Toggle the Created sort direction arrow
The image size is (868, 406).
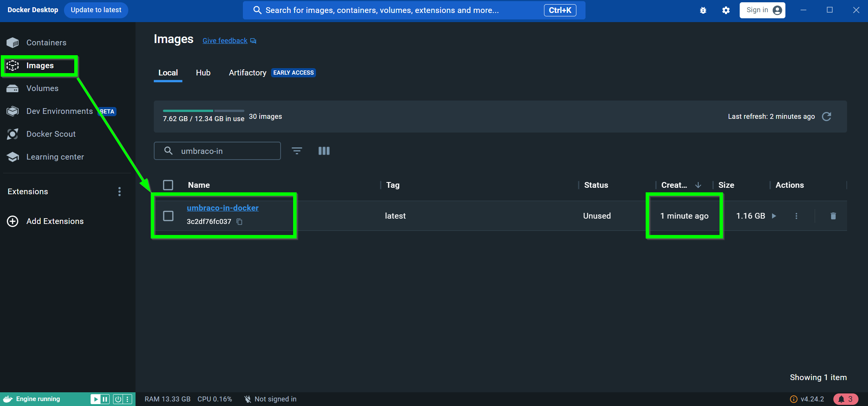pyautogui.click(x=698, y=185)
